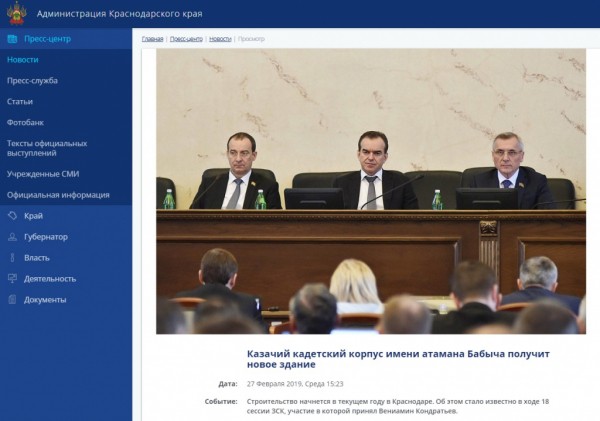600x421 pixels.
Task: Go to Статьи in the sidebar
Action: click(x=20, y=102)
